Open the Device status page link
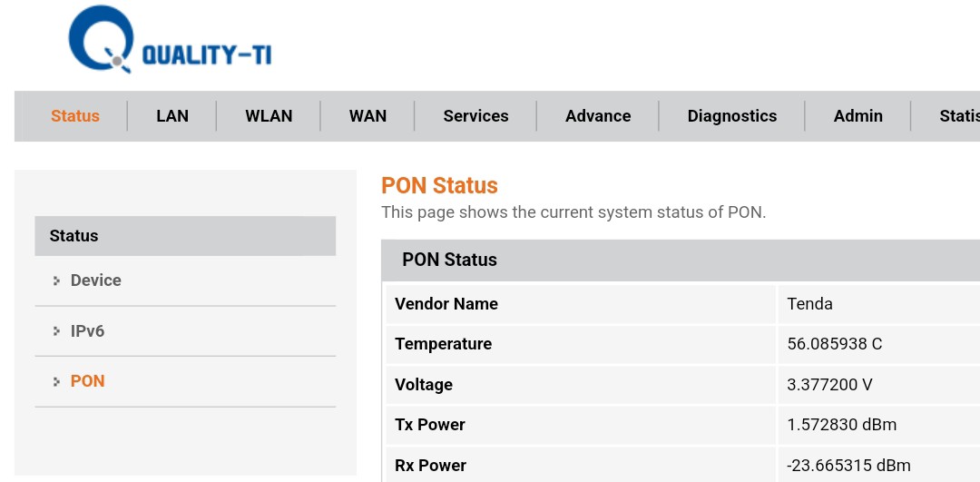Screen dimensions: 980x482 click(96, 280)
